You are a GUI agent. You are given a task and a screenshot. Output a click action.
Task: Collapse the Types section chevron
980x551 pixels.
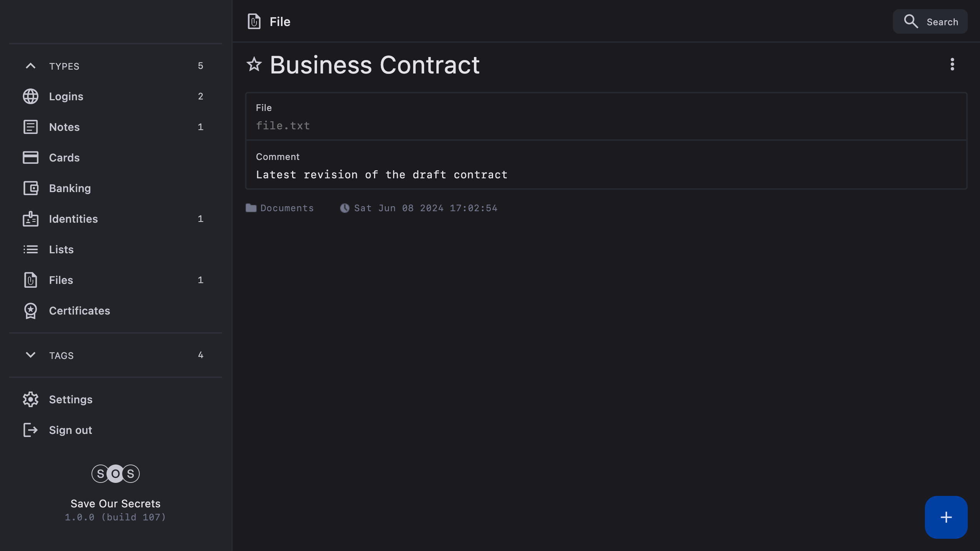[31, 66]
